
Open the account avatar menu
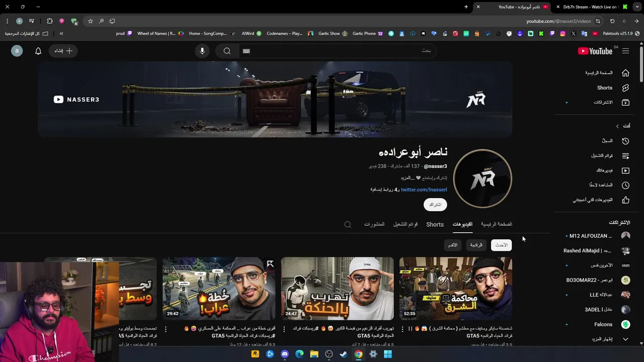(17, 51)
